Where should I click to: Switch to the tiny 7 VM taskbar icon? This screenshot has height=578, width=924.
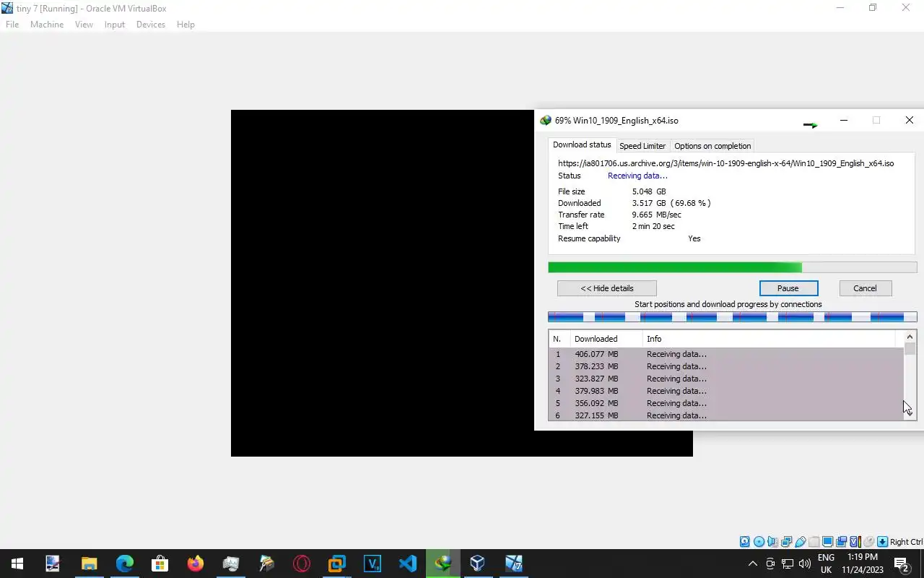(513, 563)
